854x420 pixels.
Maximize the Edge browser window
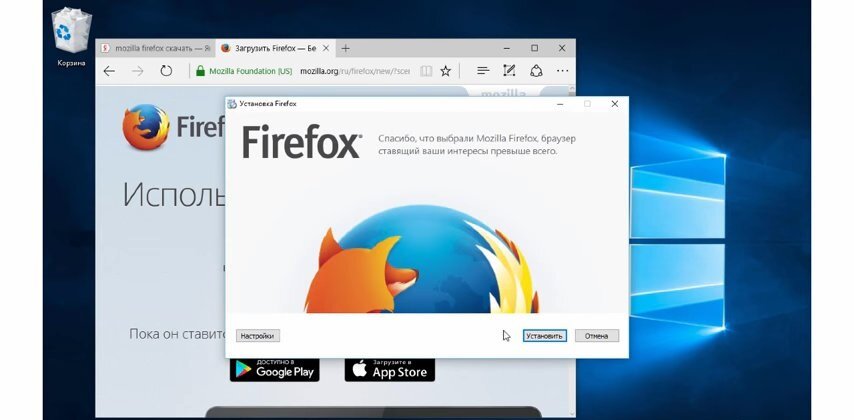tap(534, 48)
